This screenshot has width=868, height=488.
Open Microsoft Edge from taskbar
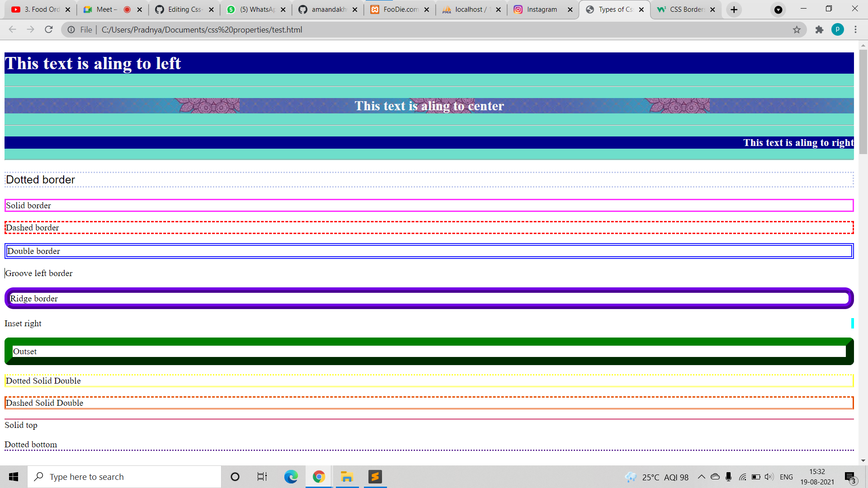[x=291, y=477]
